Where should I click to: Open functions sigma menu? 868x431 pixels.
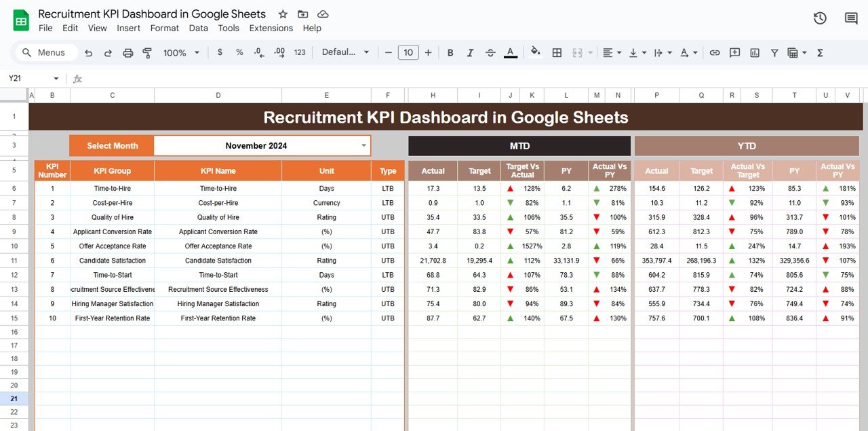coord(820,52)
